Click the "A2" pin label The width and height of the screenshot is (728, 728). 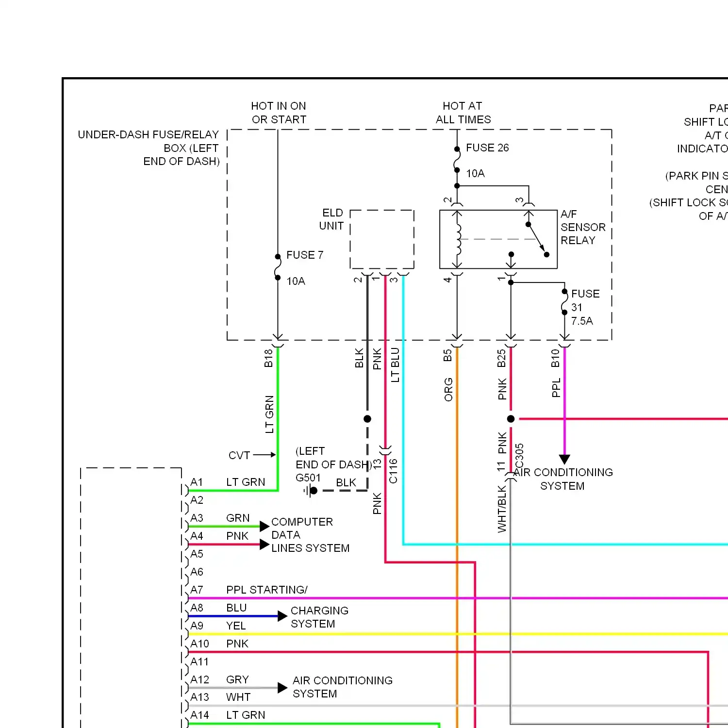coord(197,500)
